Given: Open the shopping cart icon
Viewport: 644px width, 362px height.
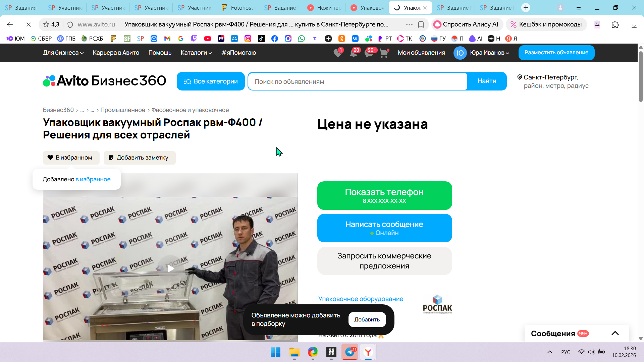Looking at the screenshot, I should point(384,53).
